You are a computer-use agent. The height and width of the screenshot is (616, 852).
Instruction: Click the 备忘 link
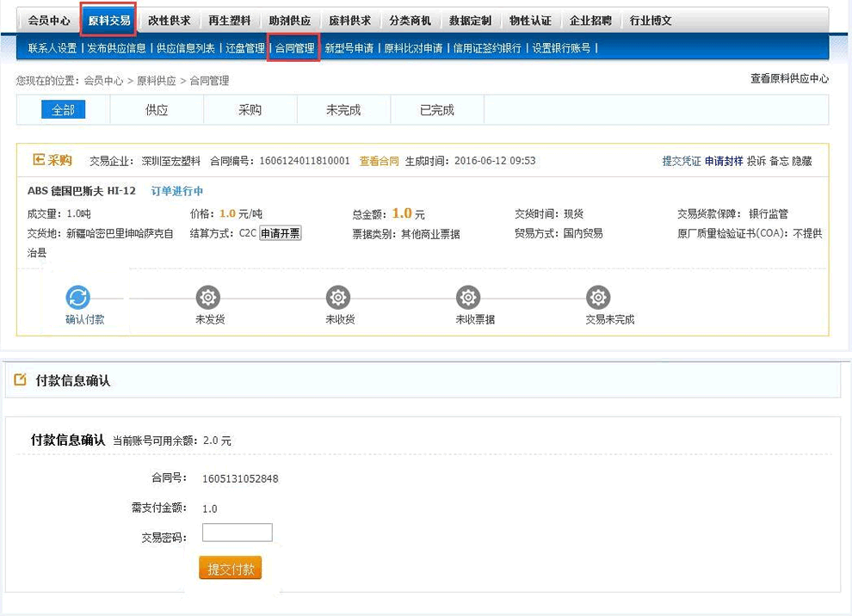click(x=779, y=161)
